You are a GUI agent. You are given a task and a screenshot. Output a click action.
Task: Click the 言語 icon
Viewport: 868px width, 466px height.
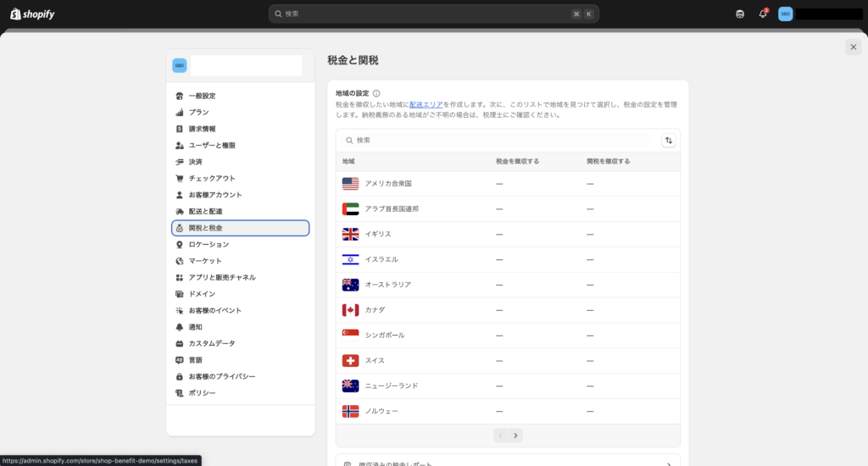[x=180, y=360]
